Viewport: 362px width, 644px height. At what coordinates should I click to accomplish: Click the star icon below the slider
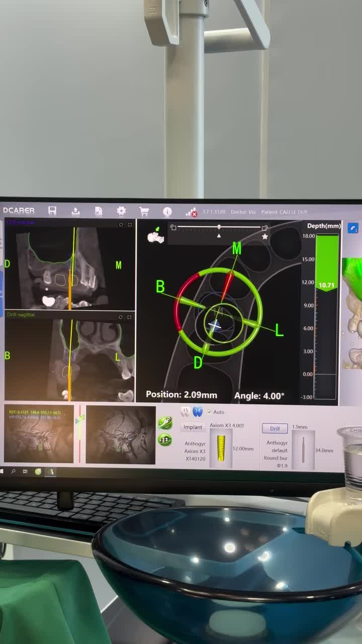click(x=265, y=236)
